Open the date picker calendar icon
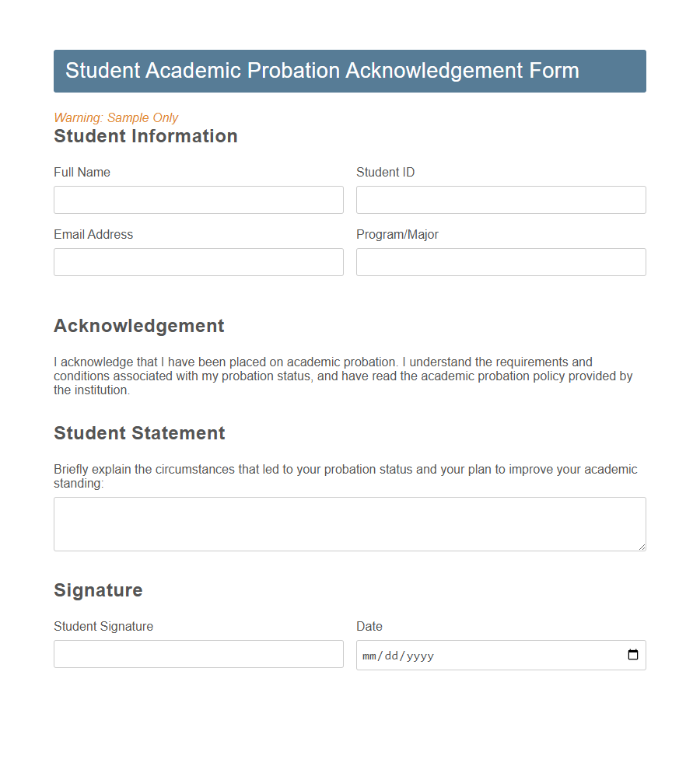The height and width of the screenshot is (759, 700). tap(632, 655)
